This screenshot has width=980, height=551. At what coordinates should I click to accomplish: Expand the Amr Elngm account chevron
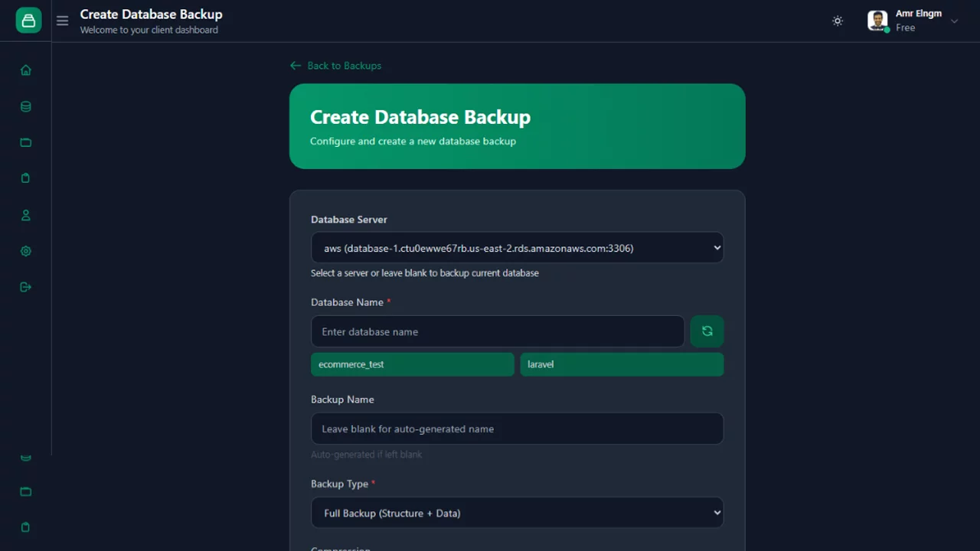coord(954,21)
